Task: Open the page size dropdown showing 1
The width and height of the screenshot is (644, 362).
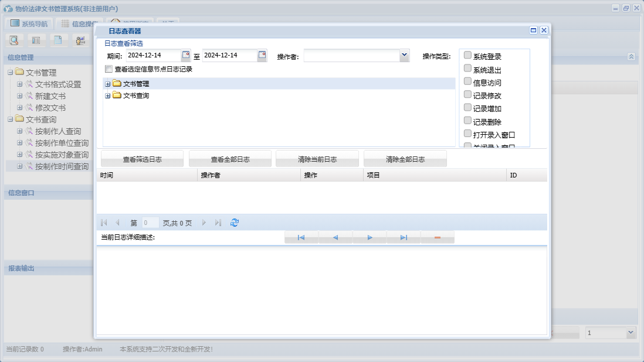Action: tap(631, 333)
